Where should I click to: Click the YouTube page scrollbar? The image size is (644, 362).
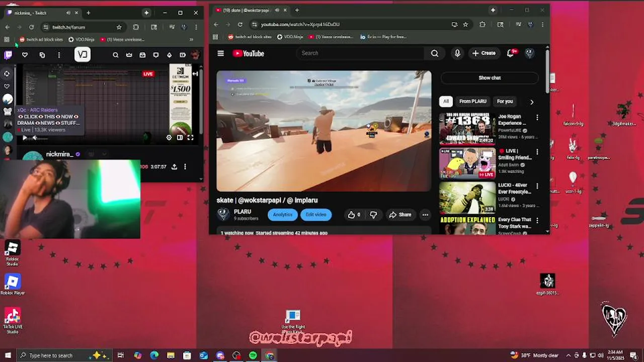(547, 70)
